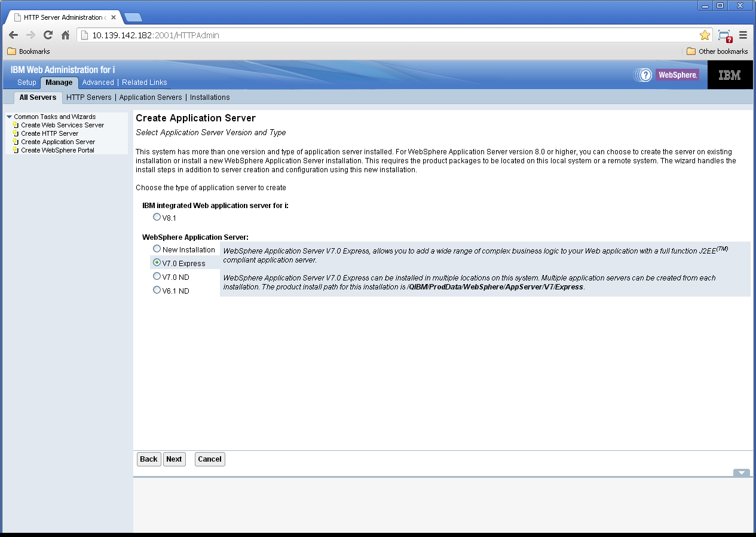The width and height of the screenshot is (756, 537).
Task: Open the Chrome menu hamburger icon
Action: click(x=743, y=35)
